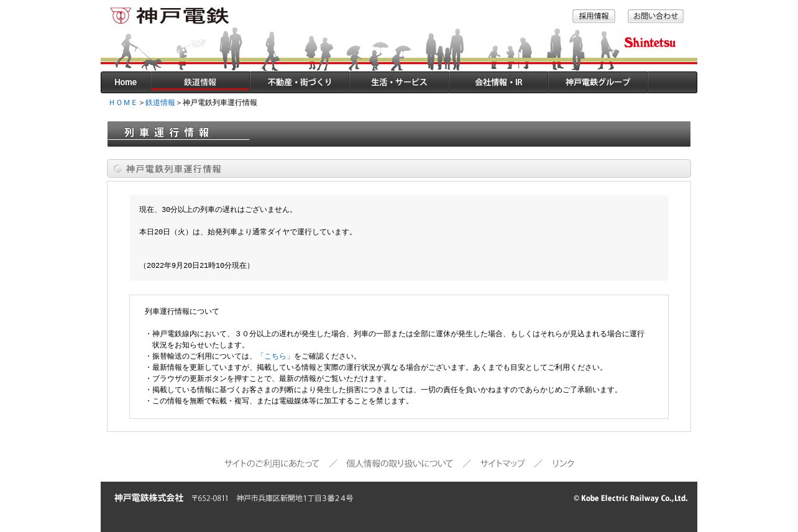Click the 現在、30分以上の列車の遅れはございません status text
This screenshot has height=532, width=798.
click(218, 209)
